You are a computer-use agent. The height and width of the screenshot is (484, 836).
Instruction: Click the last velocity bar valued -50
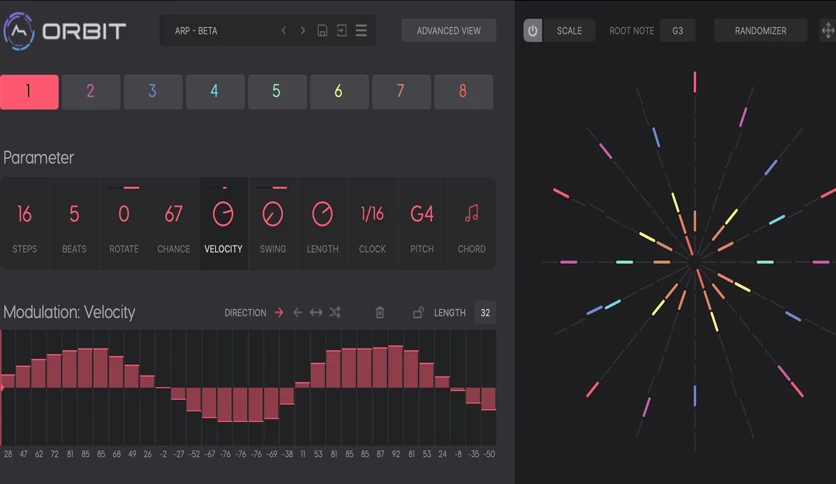[489, 399]
